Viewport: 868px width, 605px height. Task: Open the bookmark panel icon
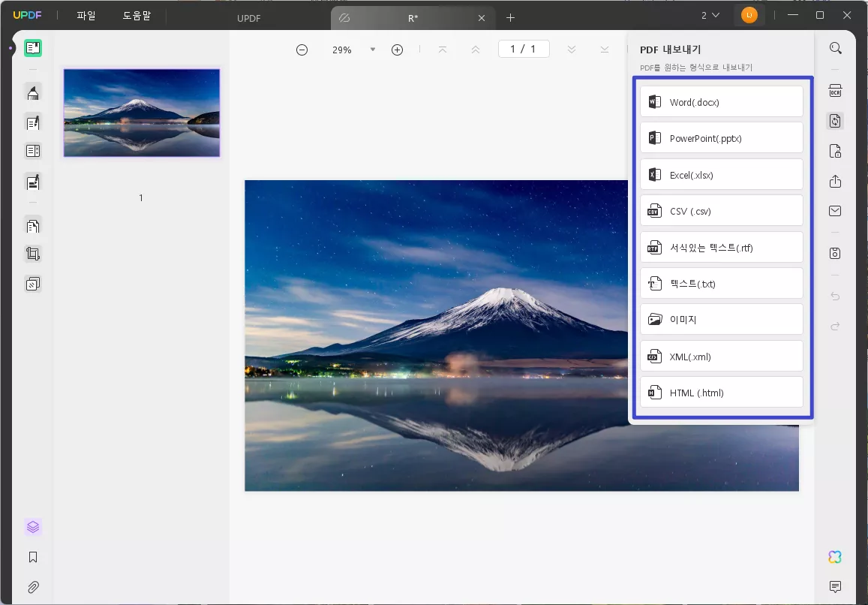tap(33, 557)
